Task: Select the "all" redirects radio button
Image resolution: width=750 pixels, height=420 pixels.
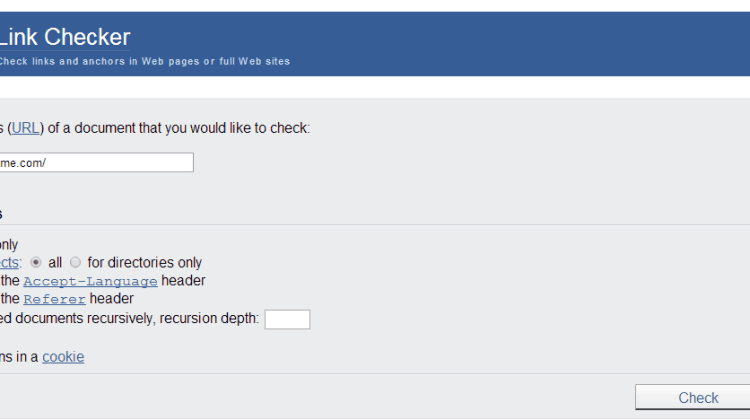Action: pyautogui.click(x=35, y=263)
